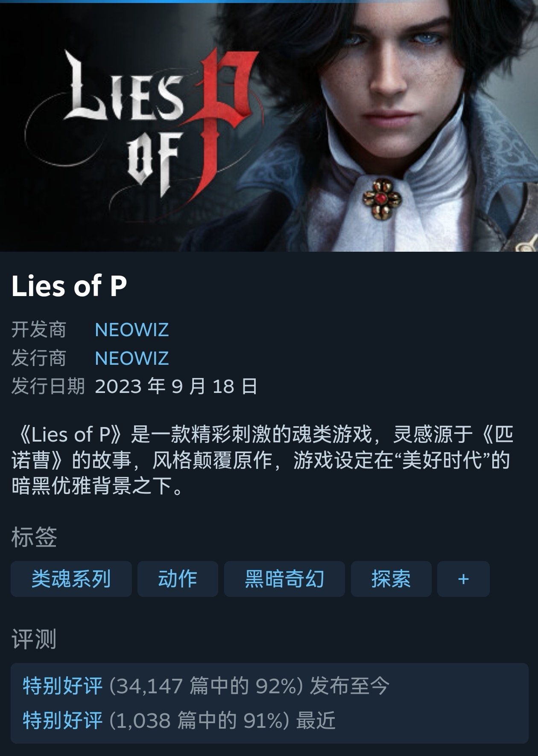The image size is (538, 756).
Task: Select the 探索 tag
Action: coord(391,579)
